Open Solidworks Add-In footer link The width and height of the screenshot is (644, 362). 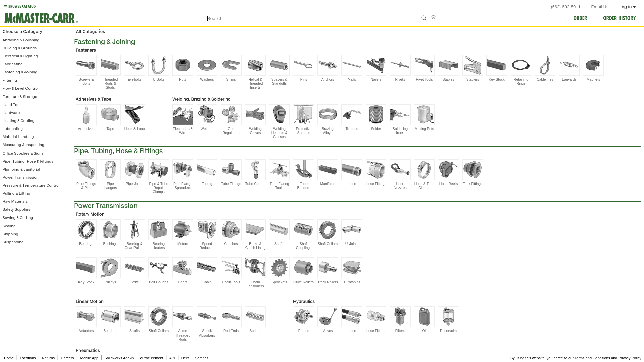pos(119,358)
